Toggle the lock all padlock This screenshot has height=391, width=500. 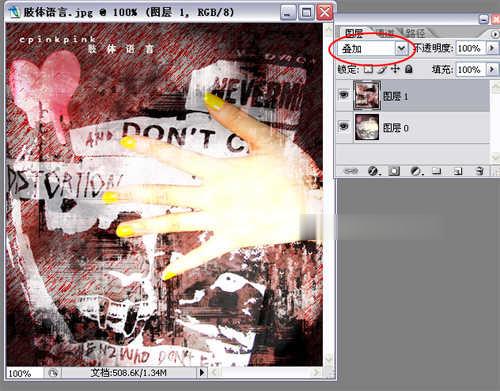pyautogui.click(x=409, y=69)
